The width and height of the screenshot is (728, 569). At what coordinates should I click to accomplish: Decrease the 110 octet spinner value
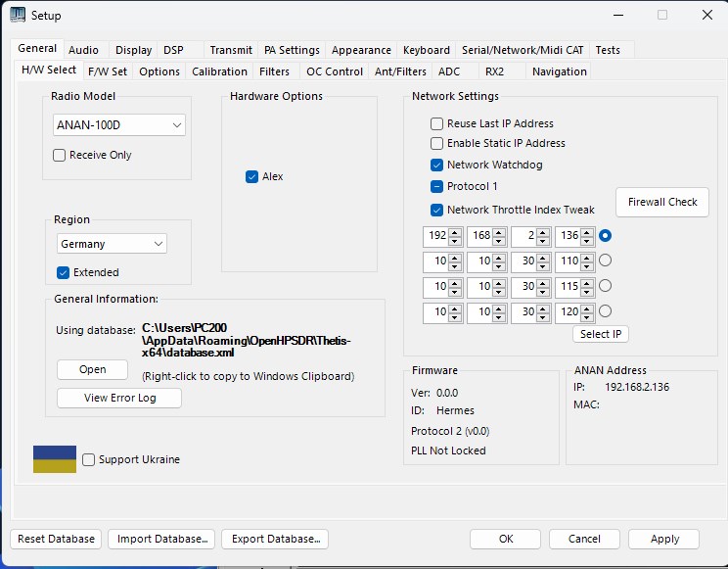pyautogui.click(x=587, y=266)
